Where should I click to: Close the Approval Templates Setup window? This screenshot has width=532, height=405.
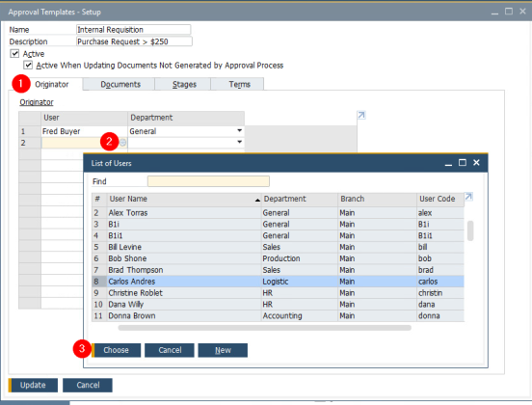click(522, 12)
